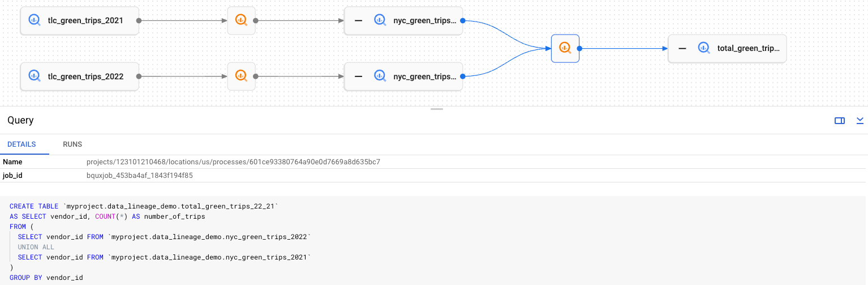
Task: Select the orange process node after tlc_green_trips_2022
Action: click(x=241, y=76)
